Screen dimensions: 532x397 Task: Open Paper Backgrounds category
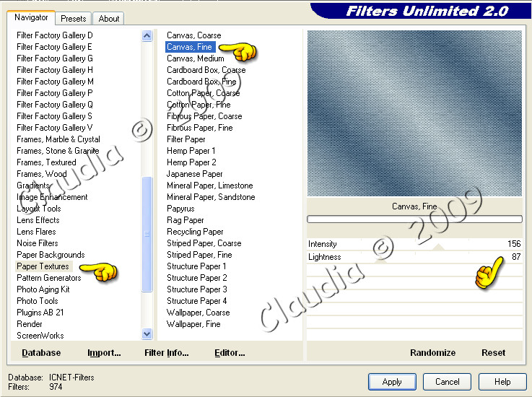point(51,255)
